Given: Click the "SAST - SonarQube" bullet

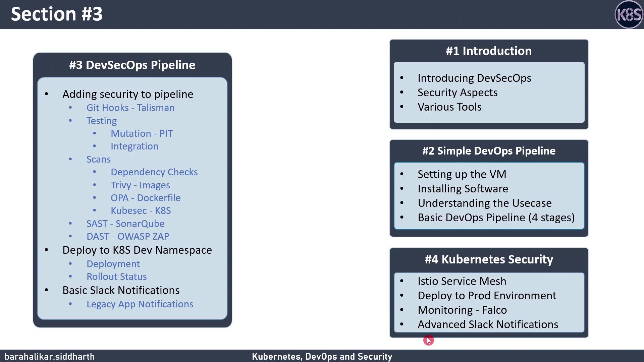Looking at the screenshot, I should [125, 224].
